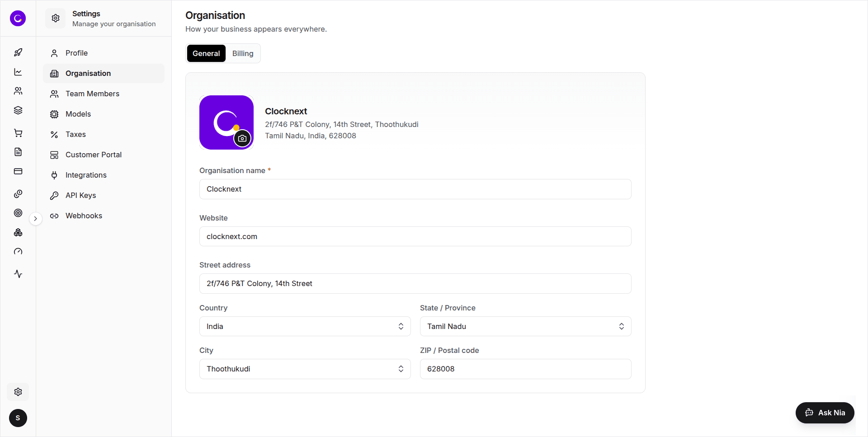868x437 pixels.
Task: Click the ZIP / Postal code field
Action: click(526, 369)
